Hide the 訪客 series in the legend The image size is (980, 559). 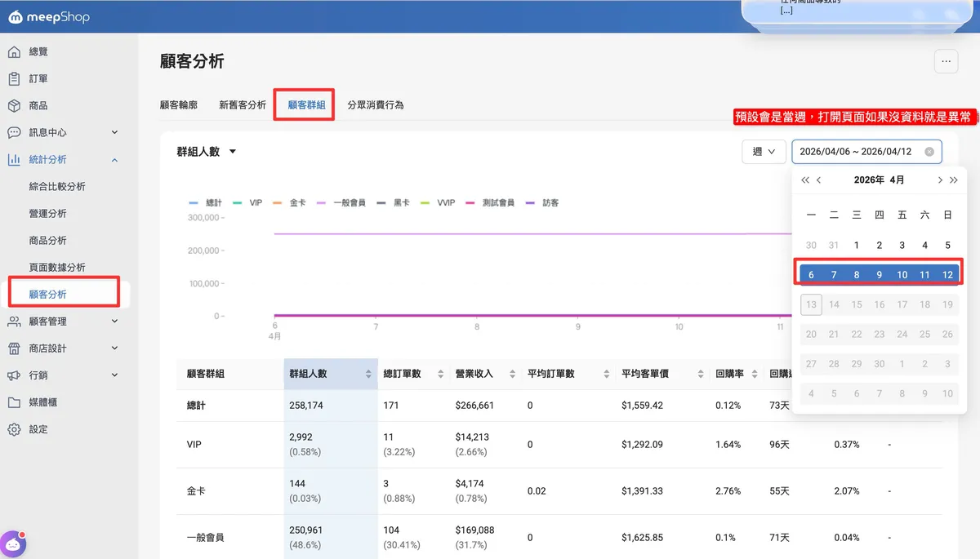click(543, 202)
